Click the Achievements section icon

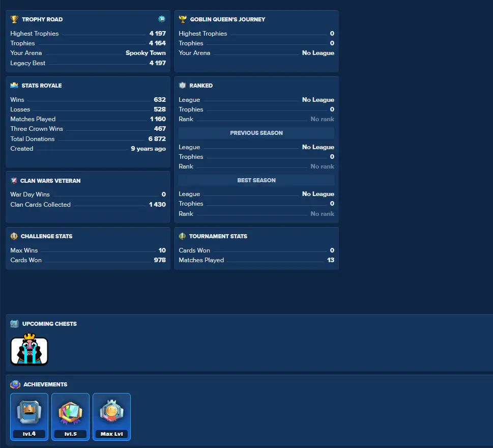click(x=15, y=384)
